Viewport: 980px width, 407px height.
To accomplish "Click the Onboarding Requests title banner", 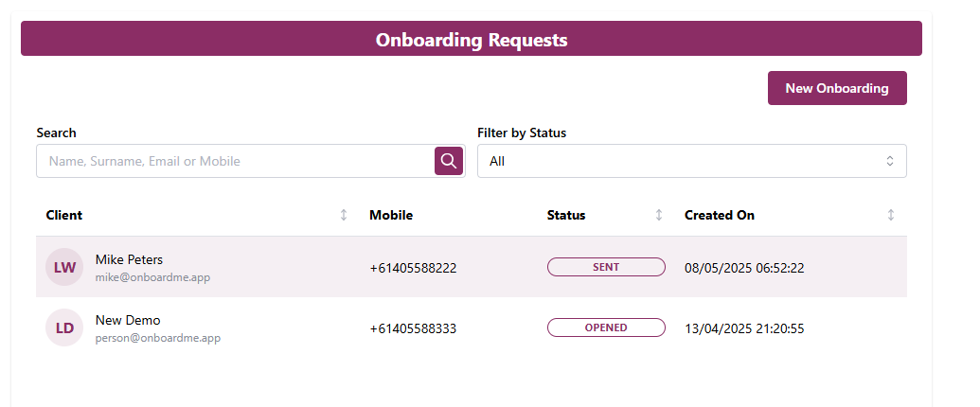I will (472, 40).
